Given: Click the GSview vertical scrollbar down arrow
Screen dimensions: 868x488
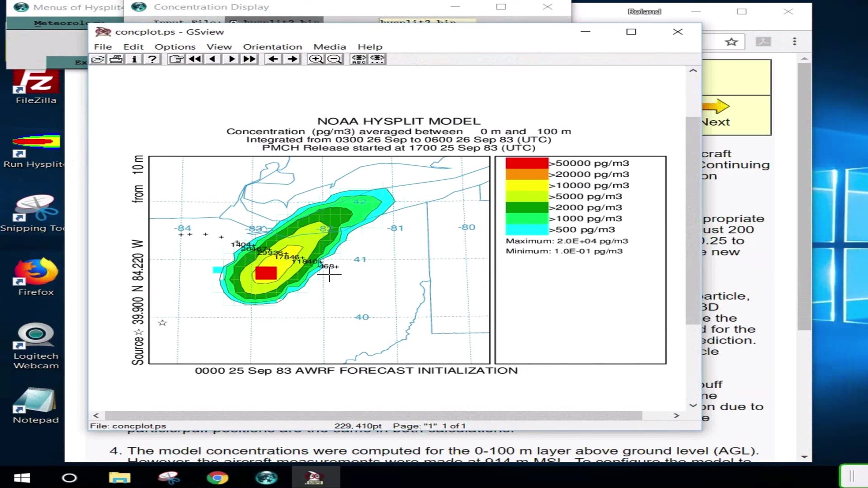Looking at the screenshot, I should click(693, 405).
